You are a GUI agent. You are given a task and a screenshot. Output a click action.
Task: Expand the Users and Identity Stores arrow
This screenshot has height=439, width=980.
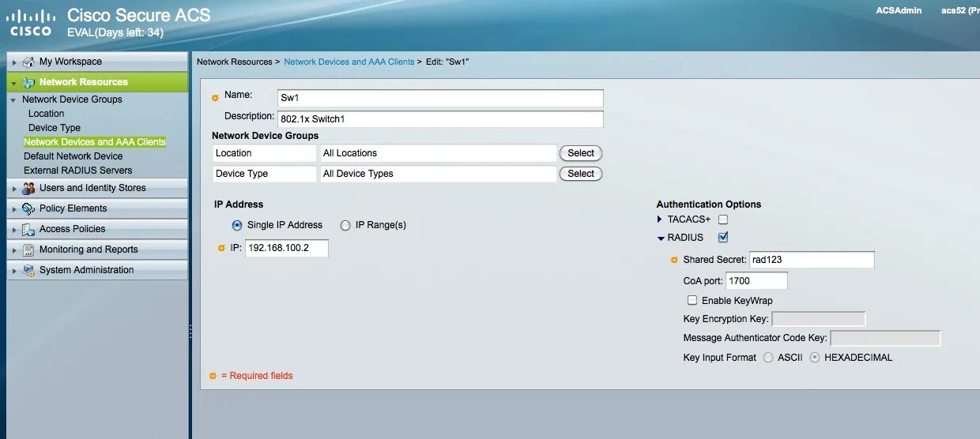pyautogui.click(x=14, y=188)
